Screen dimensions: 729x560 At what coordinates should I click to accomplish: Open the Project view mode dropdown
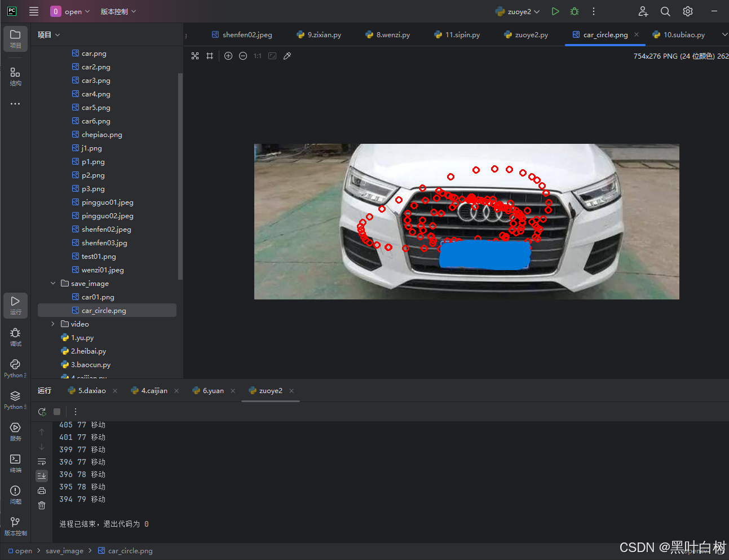pyautogui.click(x=49, y=34)
